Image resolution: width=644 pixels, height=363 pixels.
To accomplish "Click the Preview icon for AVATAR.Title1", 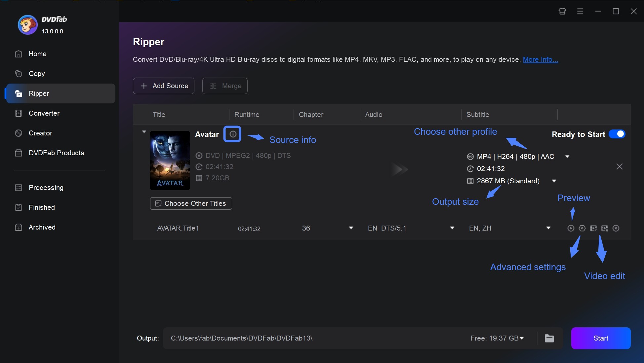I will tap(571, 228).
